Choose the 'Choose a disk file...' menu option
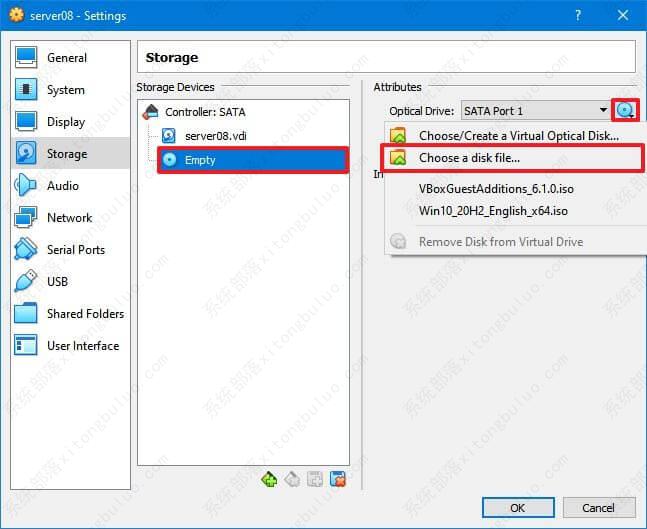Screen dimensions: 647x529 tap(469, 158)
